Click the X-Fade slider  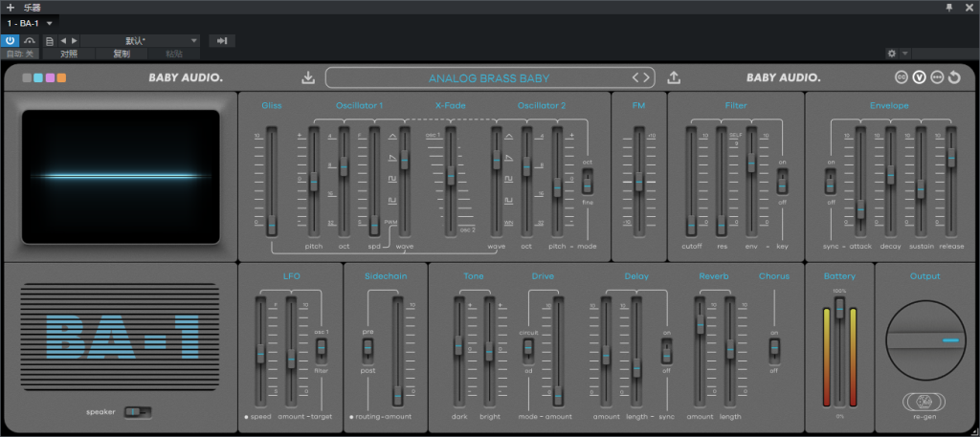[x=451, y=181]
